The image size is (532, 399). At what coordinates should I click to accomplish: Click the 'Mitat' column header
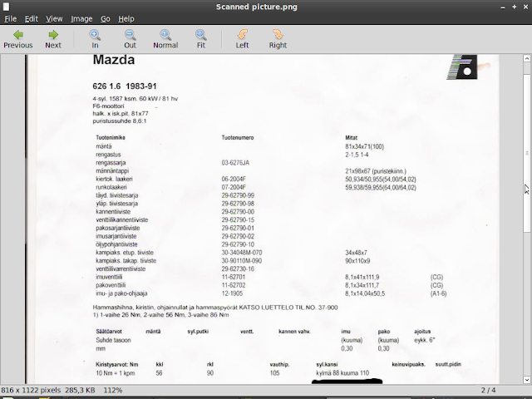click(351, 137)
